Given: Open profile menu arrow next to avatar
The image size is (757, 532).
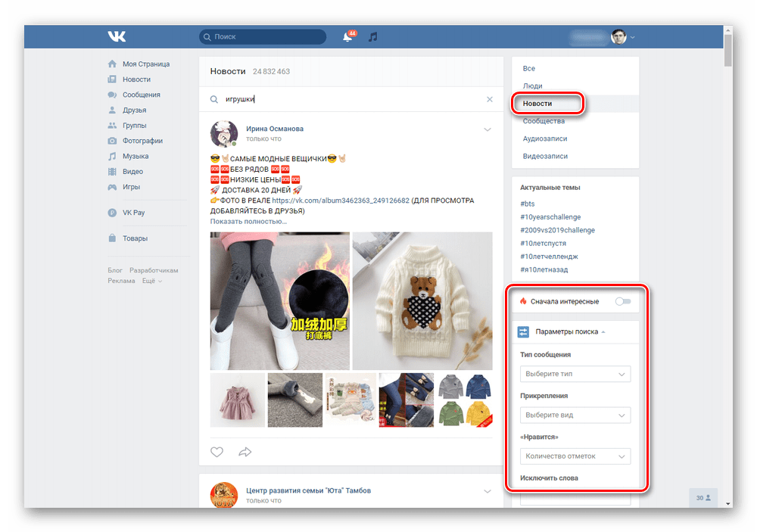Looking at the screenshot, I should pyautogui.click(x=632, y=37).
